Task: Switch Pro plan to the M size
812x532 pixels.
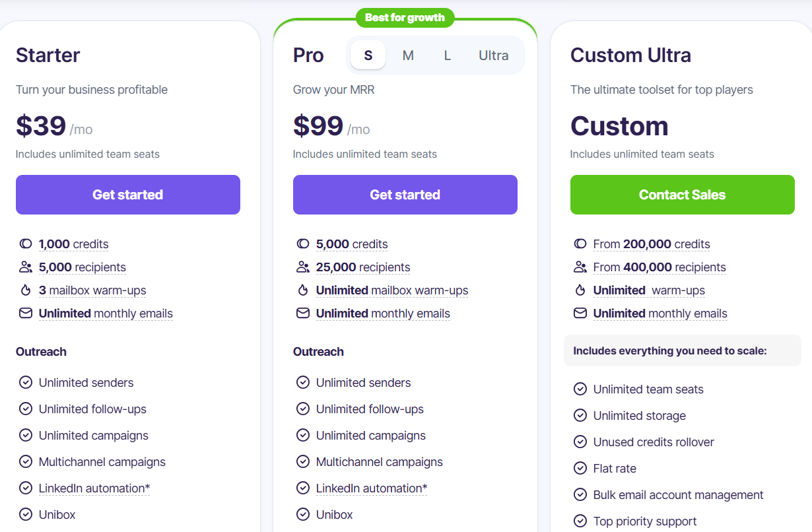Action: tap(408, 55)
